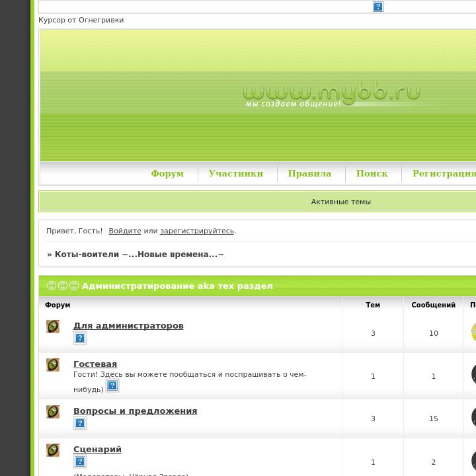Screen dimensions: 476x476
Task: Click forum status icon beside Для администраторов
Action: [53, 327]
